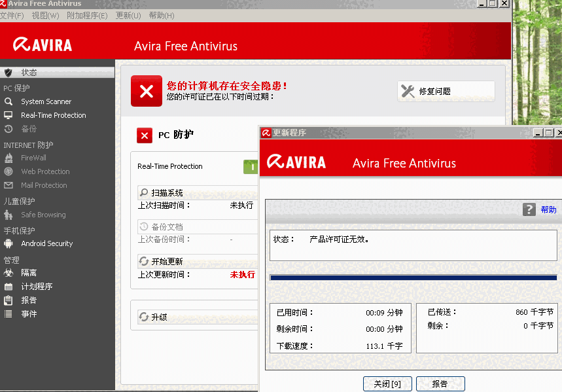
Task: Open System Scanner magnifier icon
Action: (x=9, y=101)
